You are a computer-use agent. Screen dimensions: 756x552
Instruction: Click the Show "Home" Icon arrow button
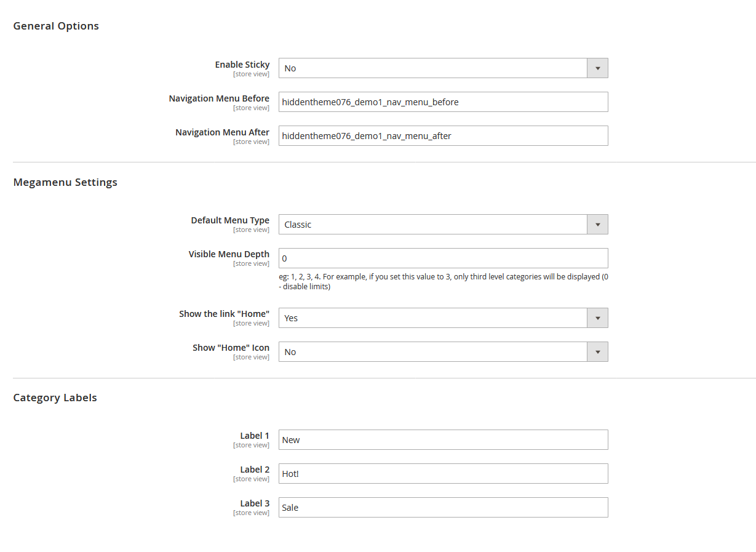tap(596, 351)
